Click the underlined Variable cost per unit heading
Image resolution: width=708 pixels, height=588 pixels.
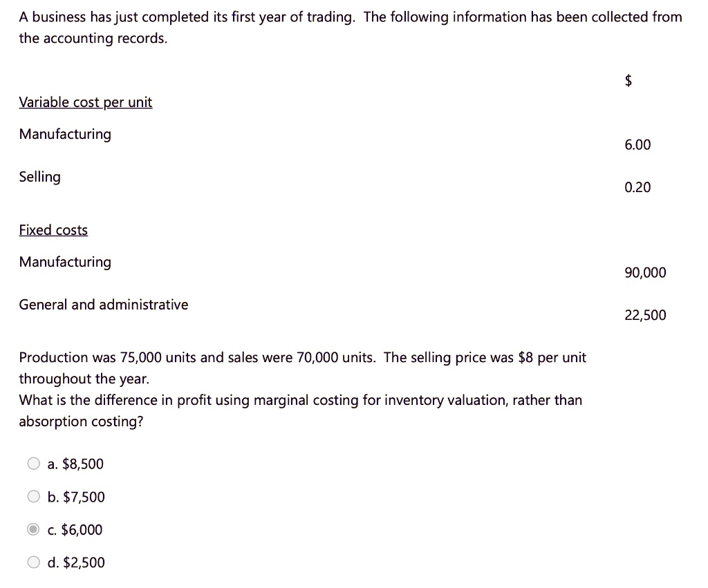(86, 102)
